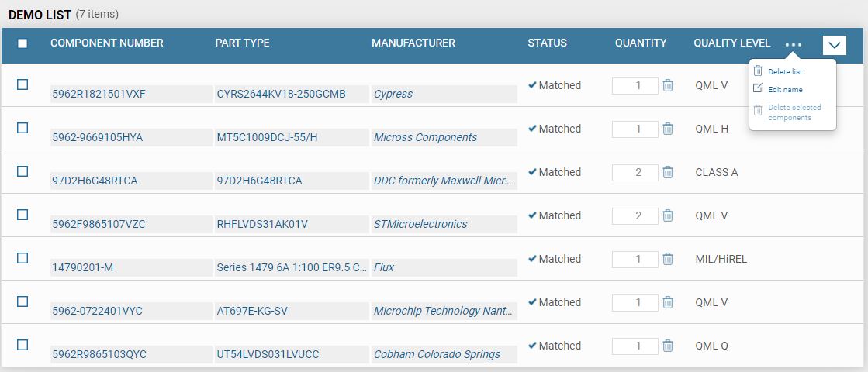868x372 pixels.
Task: Collapse the list with the header chevron button
Action: [835, 45]
